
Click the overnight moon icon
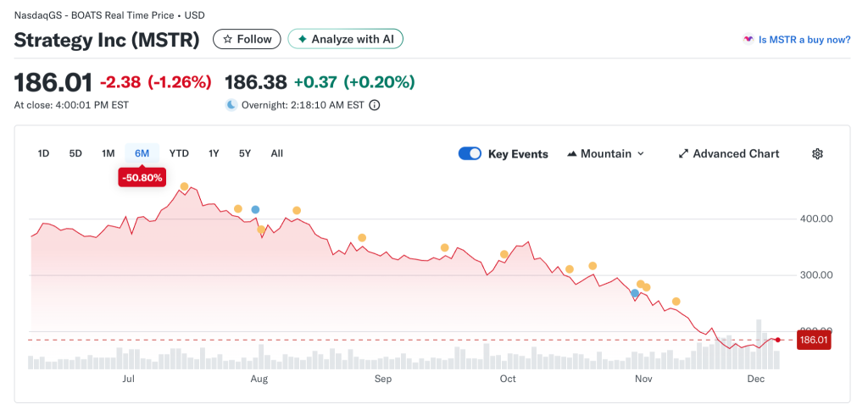pos(231,105)
